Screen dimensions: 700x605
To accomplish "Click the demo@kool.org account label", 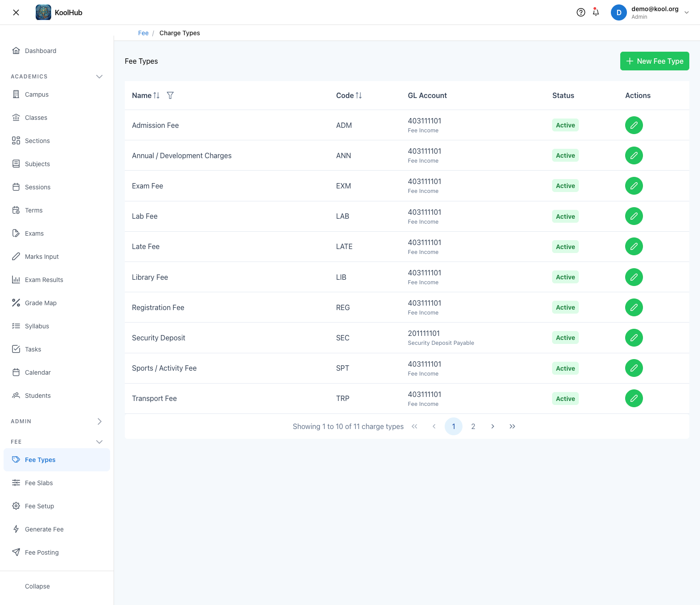I will (655, 9).
